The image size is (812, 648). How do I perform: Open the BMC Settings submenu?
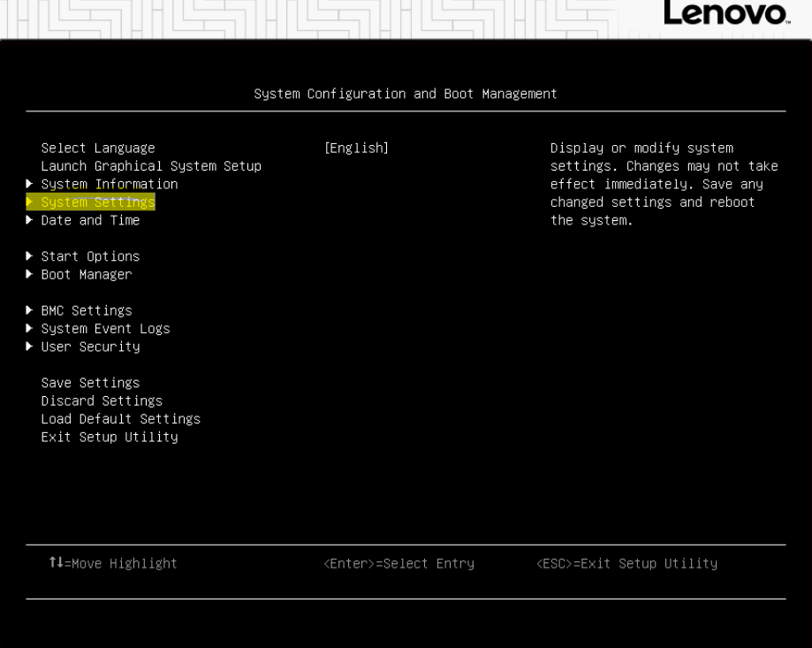pos(87,311)
